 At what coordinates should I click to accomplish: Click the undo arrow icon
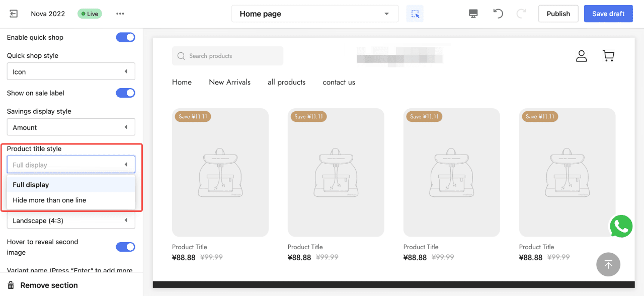[x=498, y=14]
